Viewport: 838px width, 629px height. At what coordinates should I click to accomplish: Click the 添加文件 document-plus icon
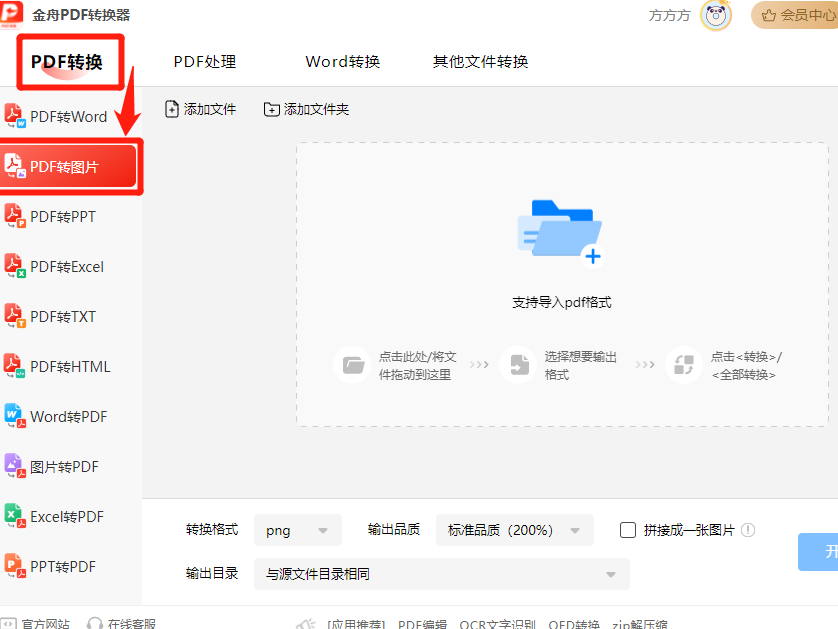pyautogui.click(x=172, y=109)
